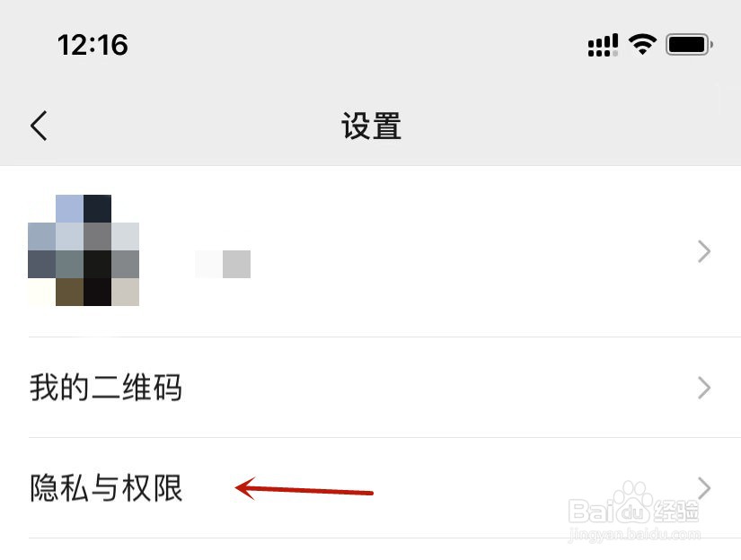The image size is (741, 560).
Task: Tap the Bai letters in the watermark
Action: point(592,511)
